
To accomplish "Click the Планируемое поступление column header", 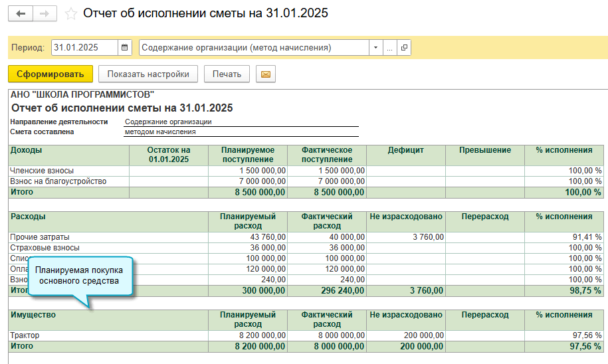I will click(x=248, y=155).
